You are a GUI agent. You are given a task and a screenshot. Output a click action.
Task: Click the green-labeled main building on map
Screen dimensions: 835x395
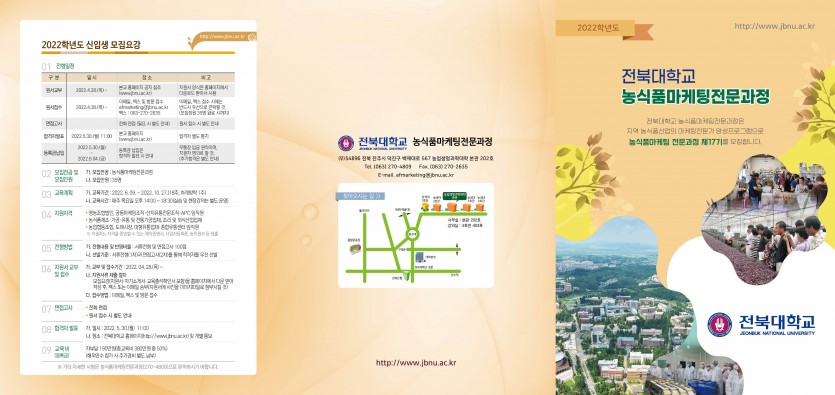[x=453, y=207]
